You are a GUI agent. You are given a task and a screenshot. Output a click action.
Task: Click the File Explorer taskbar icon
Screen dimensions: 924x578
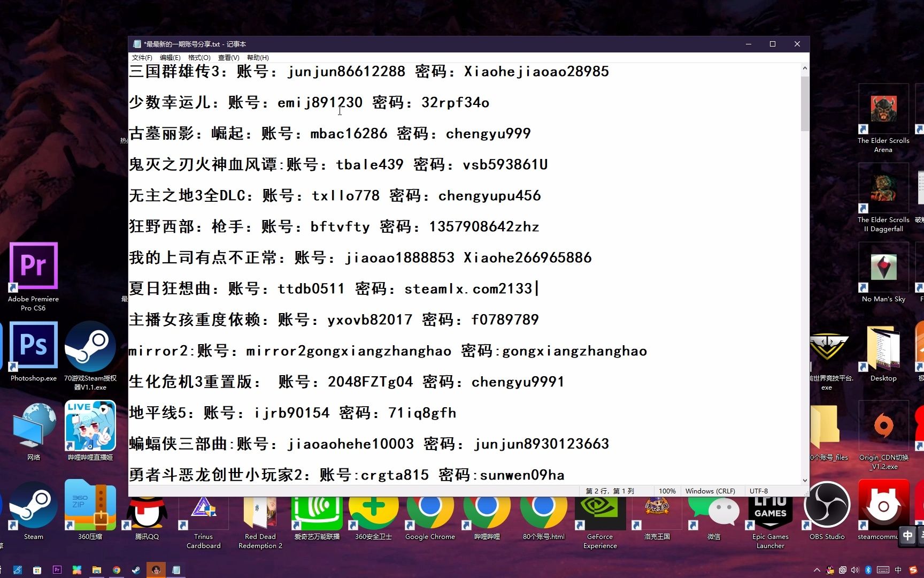(x=96, y=570)
